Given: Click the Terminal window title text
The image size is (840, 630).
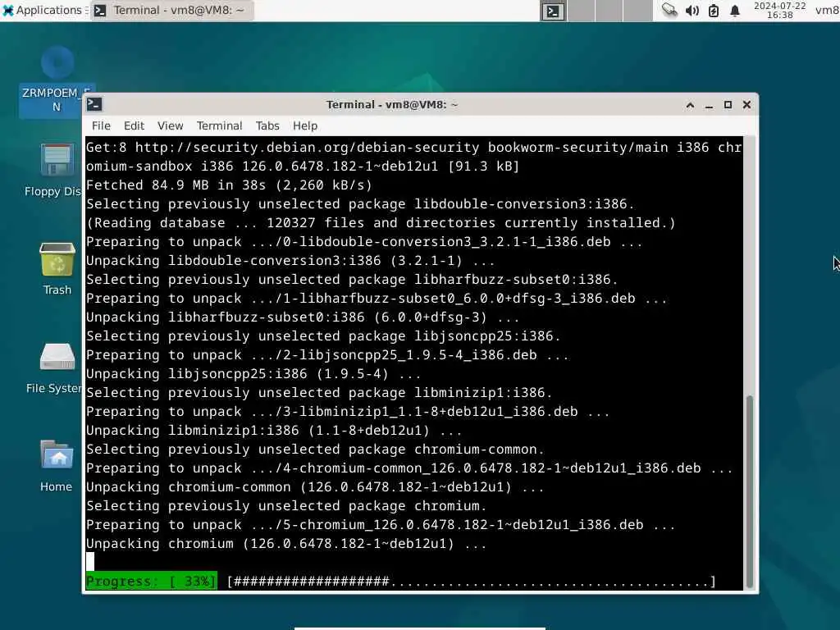Looking at the screenshot, I should [x=392, y=104].
